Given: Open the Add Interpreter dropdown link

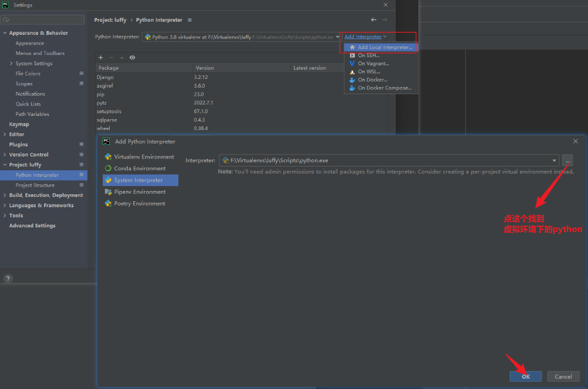Looking at the screenshot, I should pos(365,36).
